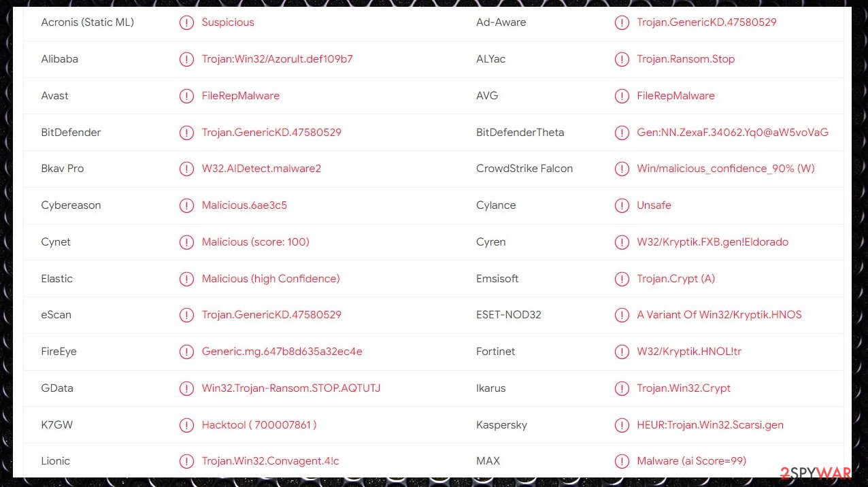Select the alert icon for Kaspersky detection
The width and height of the screenshot is (868, 487).
tap(622, 425)
